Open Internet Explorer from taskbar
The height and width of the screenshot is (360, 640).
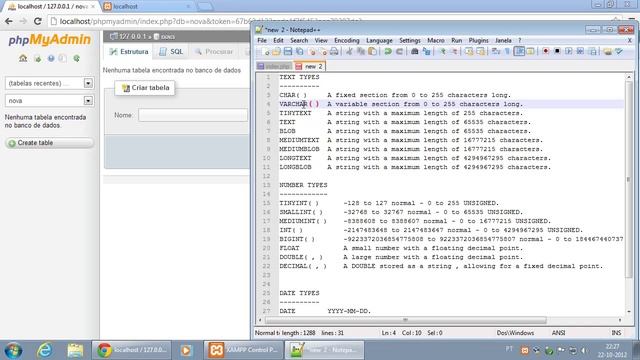pos(44,350)
